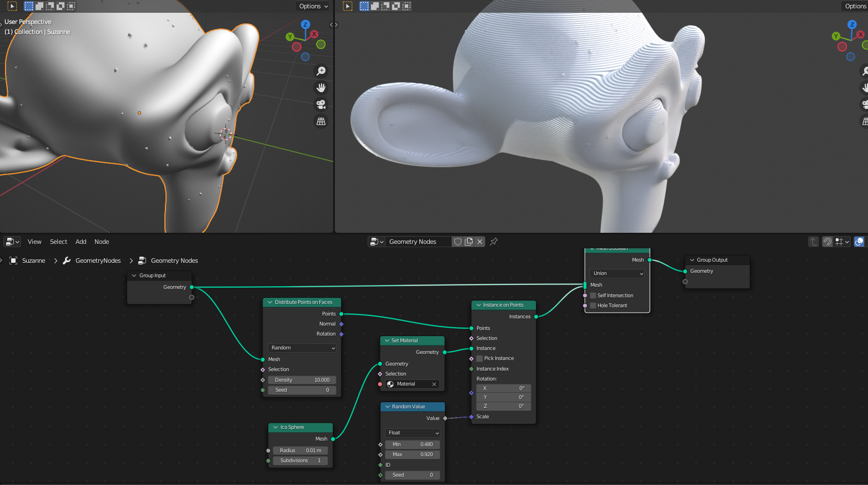Enable the Self Intersection checkbox
This screenshot has width=868, height=485.
tap(593, 296)
